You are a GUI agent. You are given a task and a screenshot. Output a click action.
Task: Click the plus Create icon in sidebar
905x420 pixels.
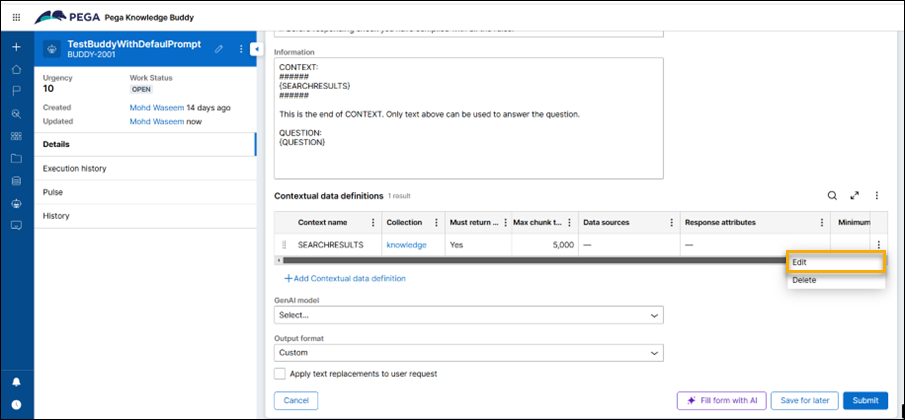(16, 47)
